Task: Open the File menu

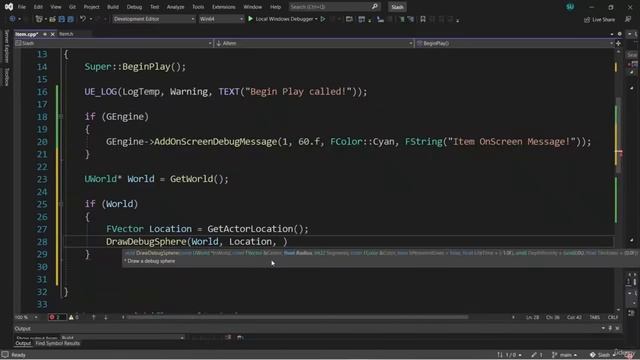Action: [22, 7]
